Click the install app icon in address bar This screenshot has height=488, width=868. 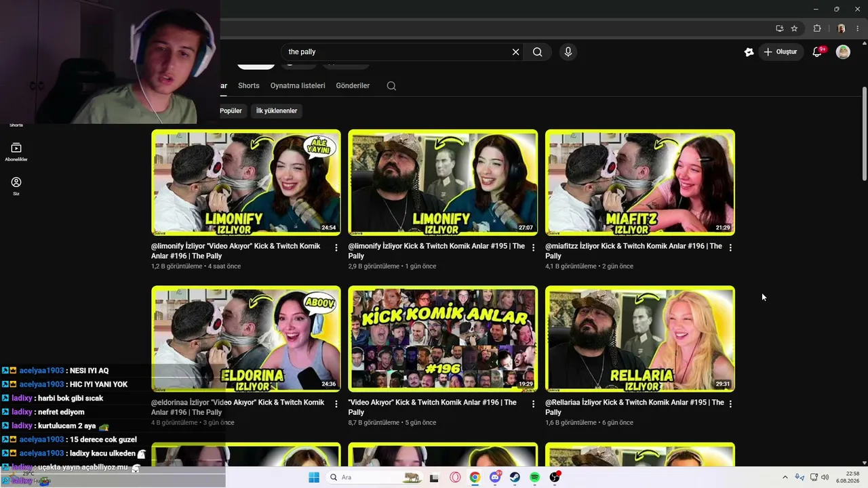click(780, 28)
